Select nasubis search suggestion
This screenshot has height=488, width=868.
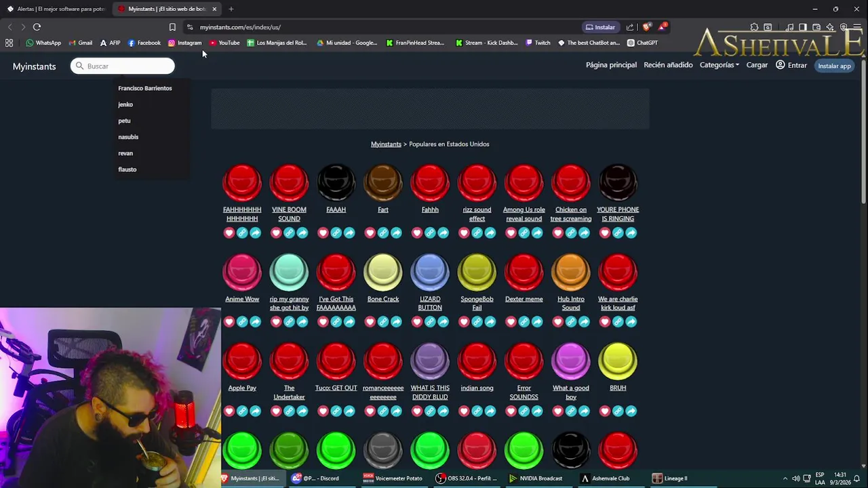pos(128,137)
